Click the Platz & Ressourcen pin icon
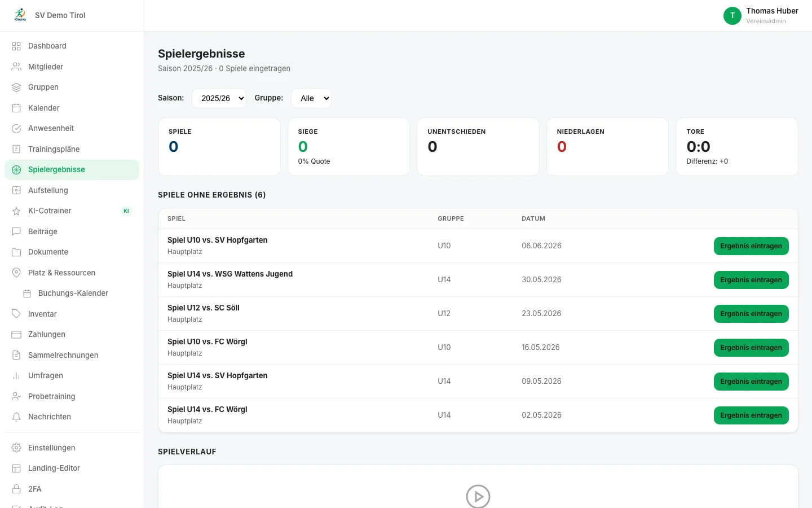The image size is (812, 508). (x=16, y=273)
